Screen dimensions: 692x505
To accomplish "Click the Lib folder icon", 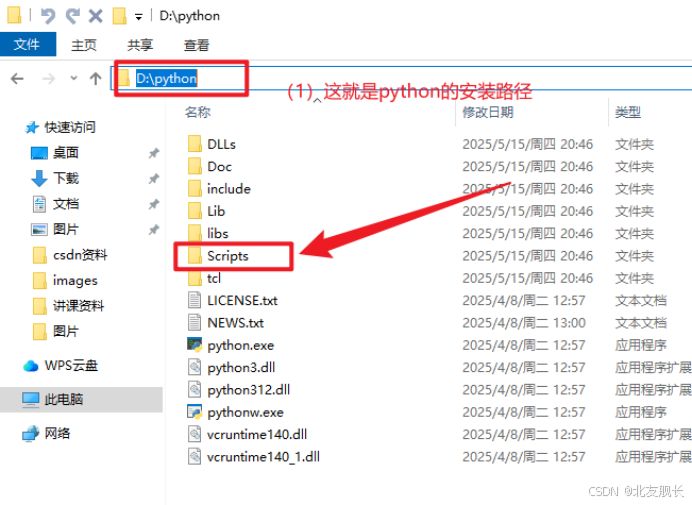I will coord(195,211).
